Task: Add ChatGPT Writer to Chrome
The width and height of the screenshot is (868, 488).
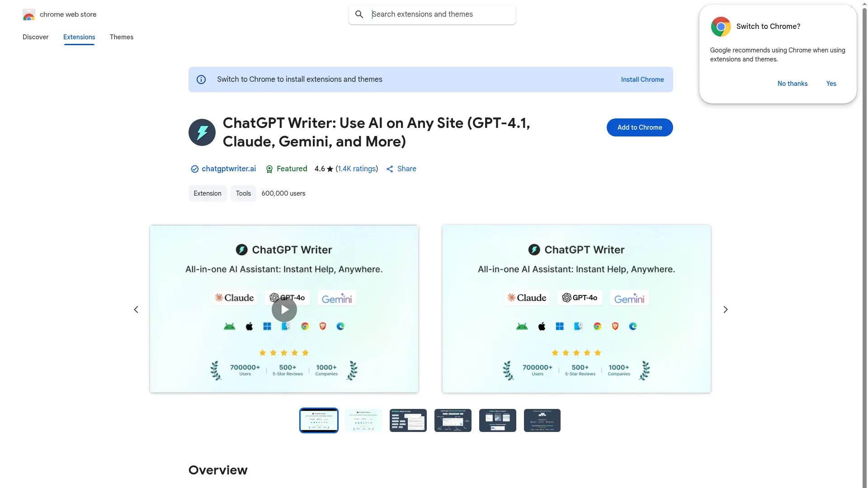Action: point(639,127)
